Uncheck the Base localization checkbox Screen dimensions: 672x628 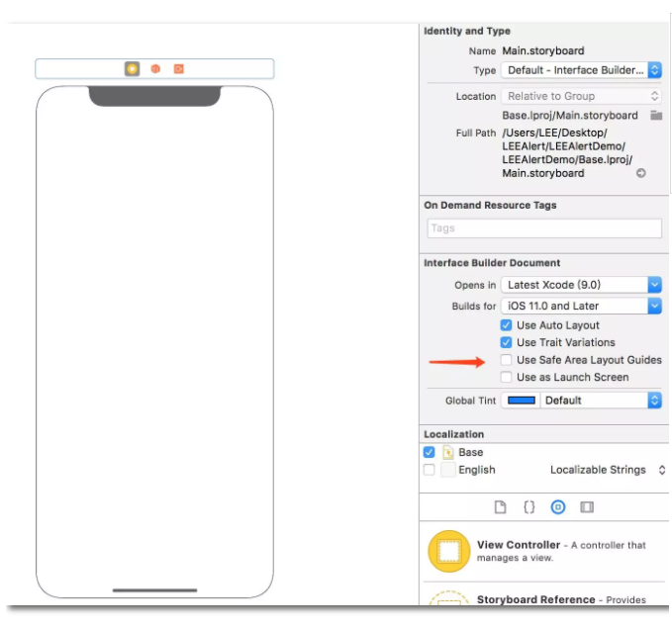click(429, 452)
